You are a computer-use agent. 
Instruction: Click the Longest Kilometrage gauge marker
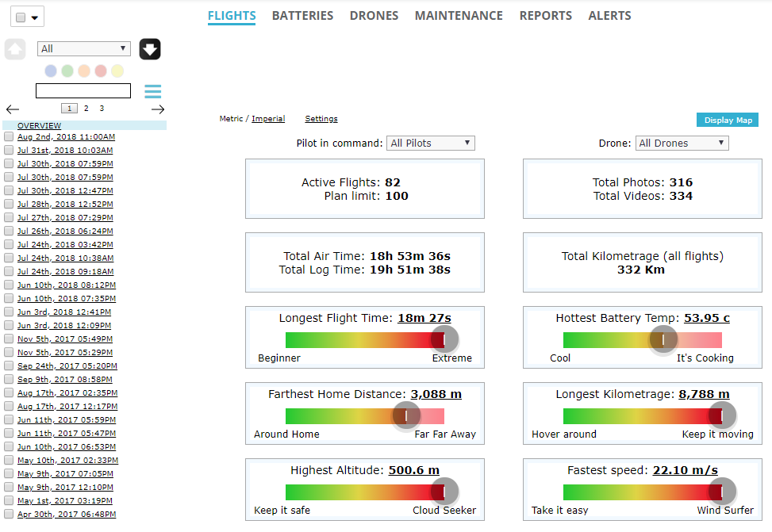(722, 416)
